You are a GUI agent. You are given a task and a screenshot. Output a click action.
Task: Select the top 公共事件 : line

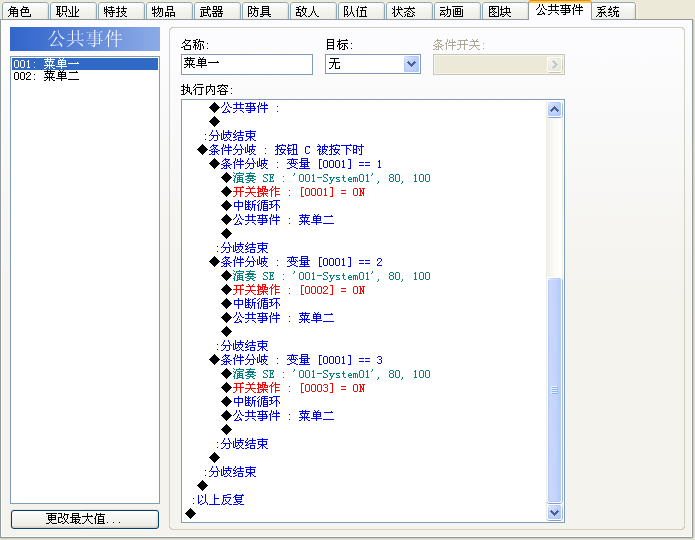pyautogui.click(x=244, y=108)
